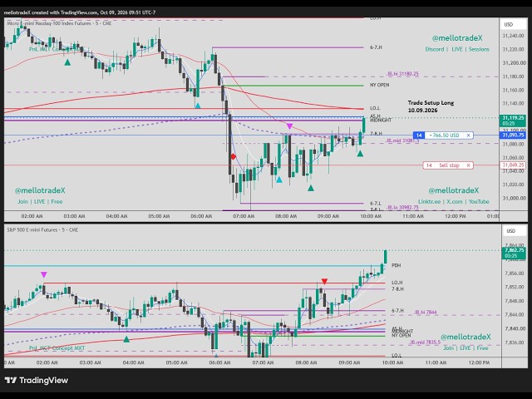The image size is (532, 399).
Task: Click the '6-7.H' label on Nasdaq chart
Action: click(x=376, y=47)
